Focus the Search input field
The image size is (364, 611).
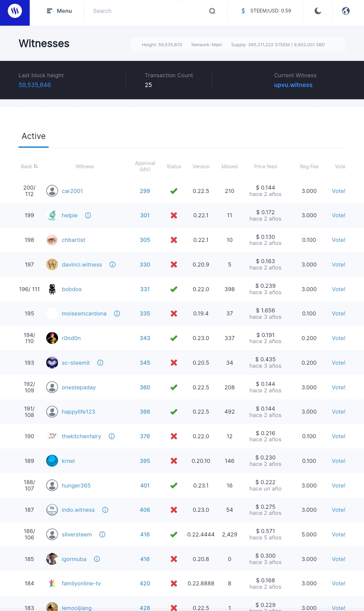148,11
